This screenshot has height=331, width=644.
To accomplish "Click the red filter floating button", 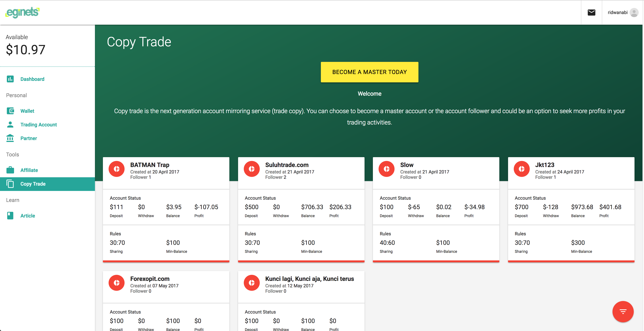I will pyautogui.click(x=623, y=311).
